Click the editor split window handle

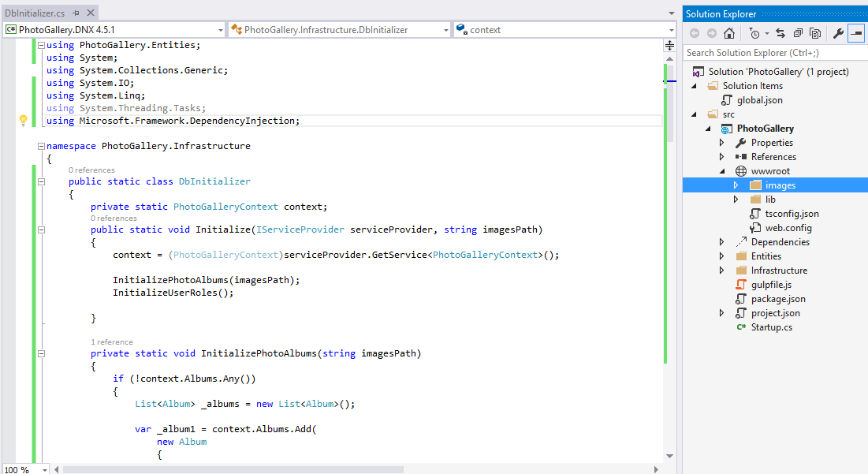pos(670,45)
